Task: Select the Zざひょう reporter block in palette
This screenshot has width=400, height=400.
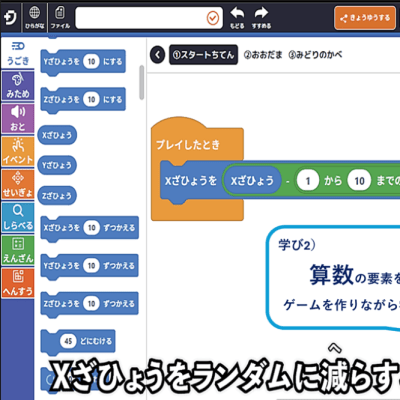Action: 57,195
